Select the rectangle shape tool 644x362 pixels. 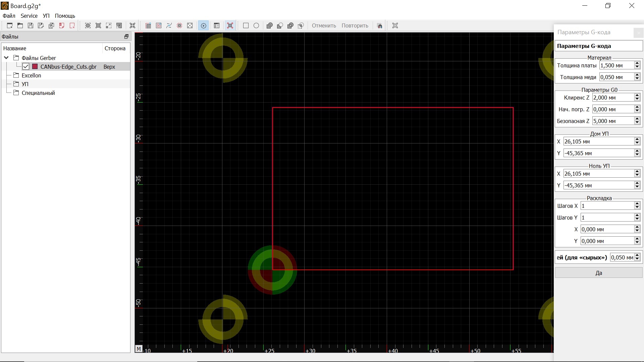pyautogui.click(x=246, y=25)
